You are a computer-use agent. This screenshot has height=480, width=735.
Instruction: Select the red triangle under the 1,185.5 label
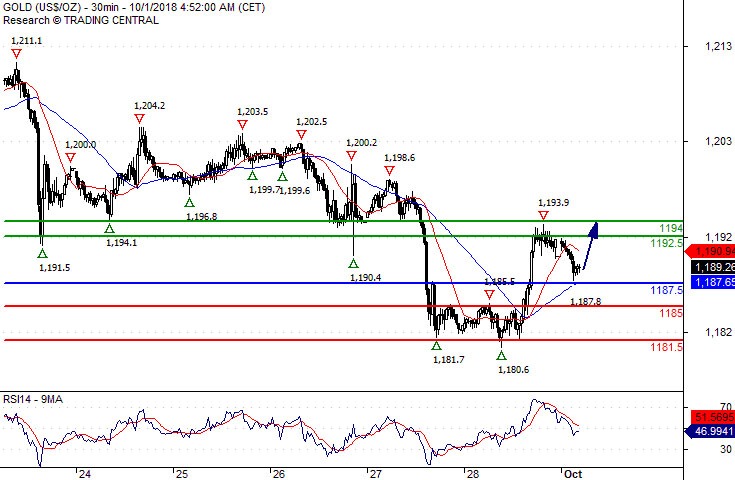[489, 295]
